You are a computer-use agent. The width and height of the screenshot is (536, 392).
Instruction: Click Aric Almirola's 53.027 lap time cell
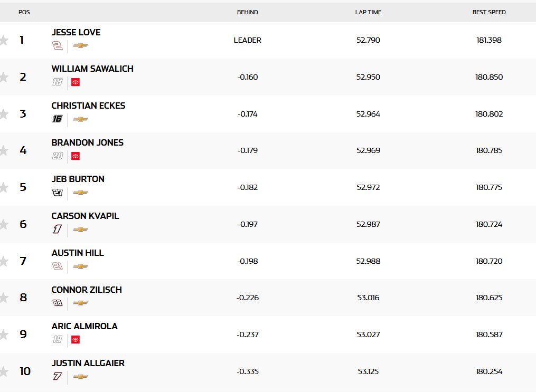click(368, 334)
